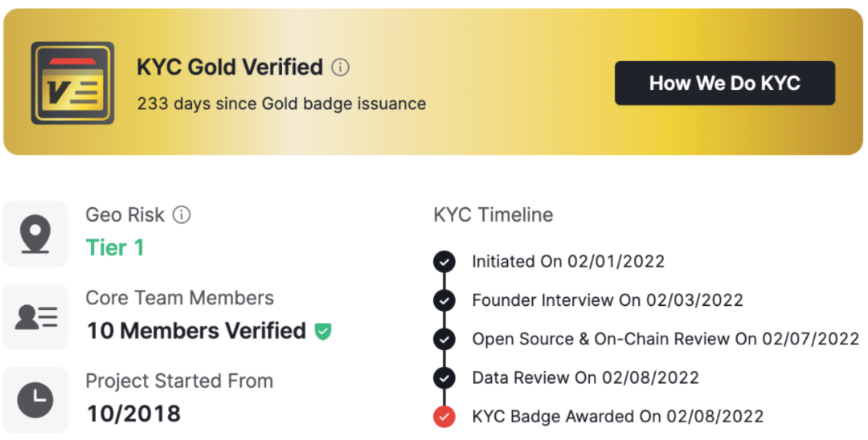Viewport: 868px width, 440px height.
Task: Click the days since Gold badge issuance text
Action: [x=281, y=104]
